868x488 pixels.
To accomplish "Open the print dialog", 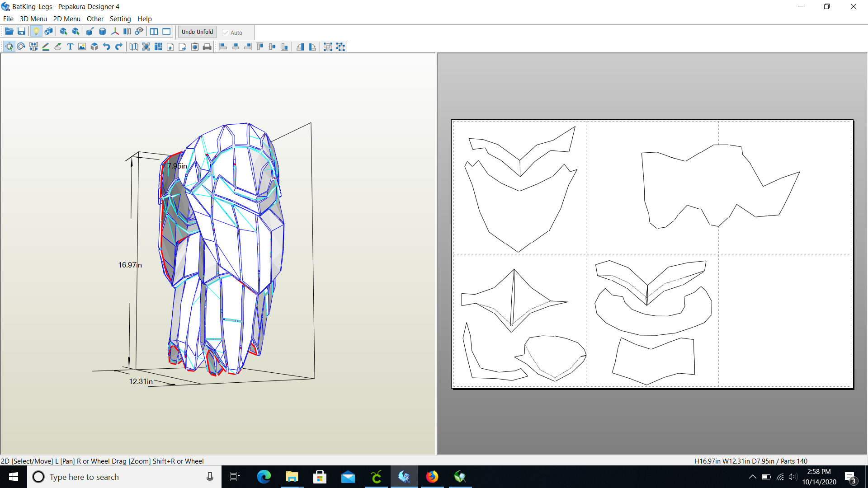I will (x=207, y=46).
